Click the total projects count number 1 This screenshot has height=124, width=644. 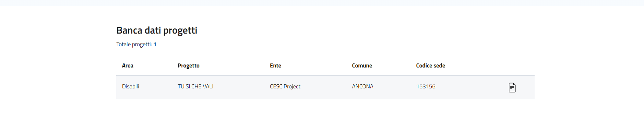(x=155, y=44)
